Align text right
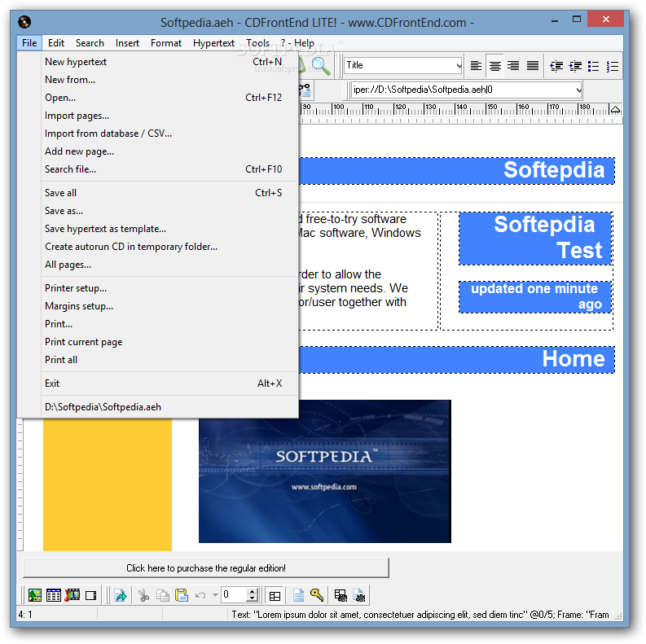Viewport: 646px width, 644px height. pyautogui.click(x=513, y=66)
